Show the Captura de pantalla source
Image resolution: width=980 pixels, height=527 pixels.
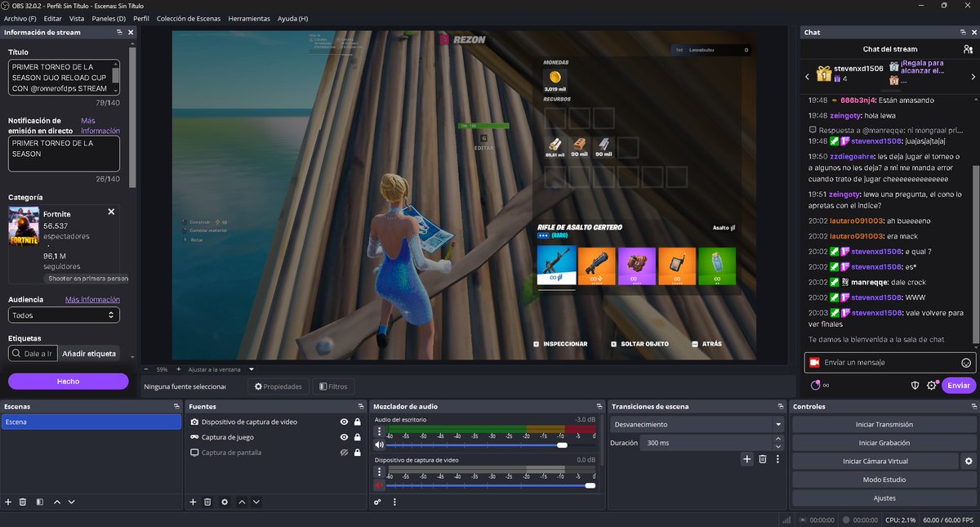point(345,453)
